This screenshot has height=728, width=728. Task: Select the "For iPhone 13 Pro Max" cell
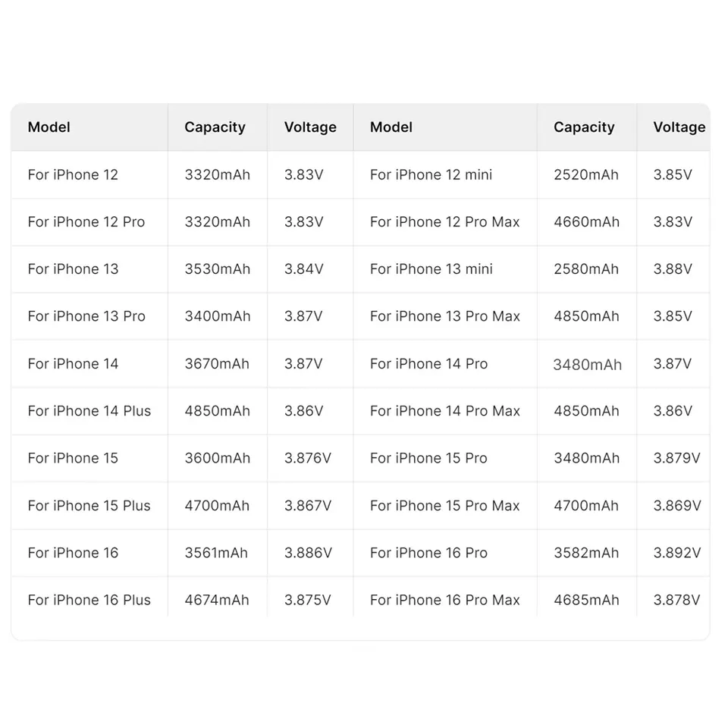[444, 316]
